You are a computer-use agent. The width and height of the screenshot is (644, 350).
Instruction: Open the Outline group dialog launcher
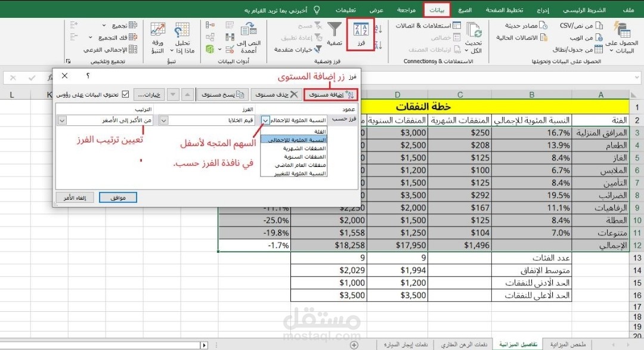[x=68, y=61]
